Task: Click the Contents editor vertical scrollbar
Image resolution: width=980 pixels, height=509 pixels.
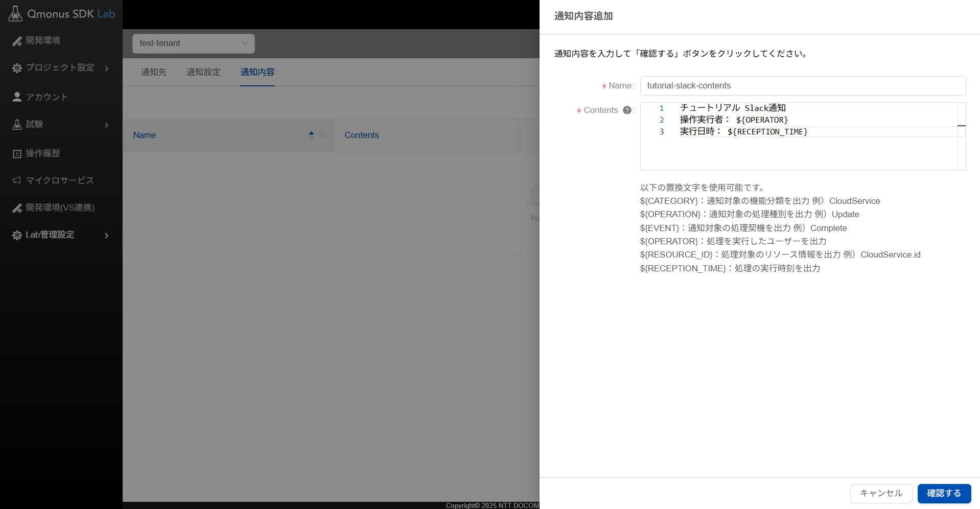Action: [x=961, y=136]
